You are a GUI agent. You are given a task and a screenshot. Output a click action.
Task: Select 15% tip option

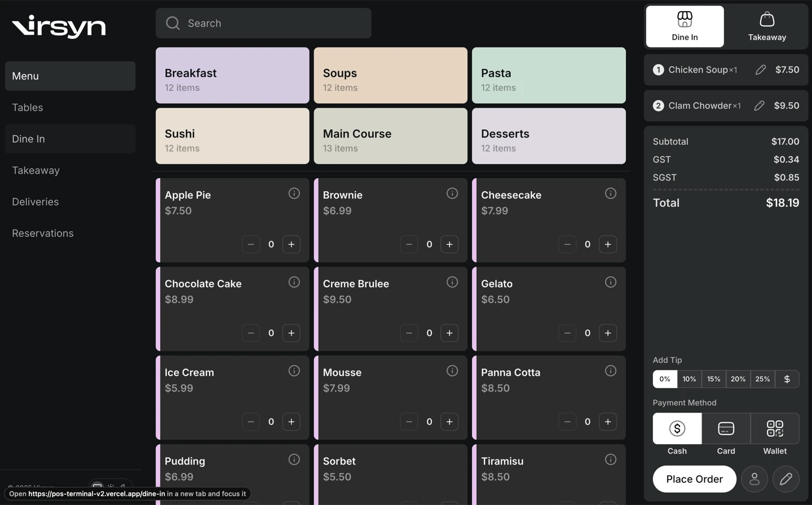[714, 379]
